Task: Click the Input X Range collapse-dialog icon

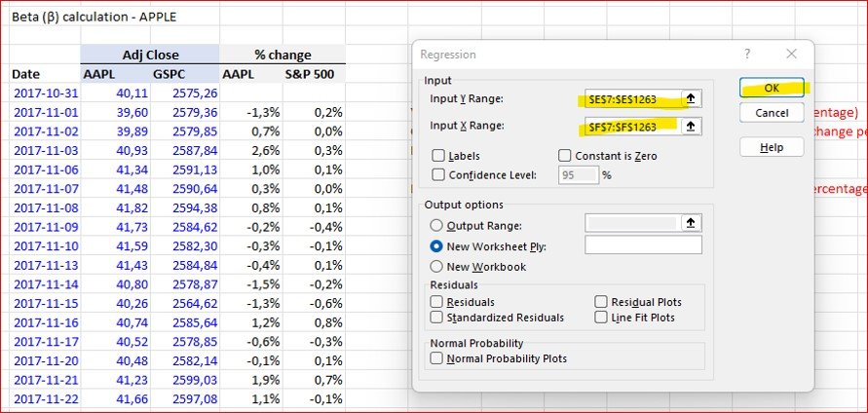Action: [x=691, y=126]
